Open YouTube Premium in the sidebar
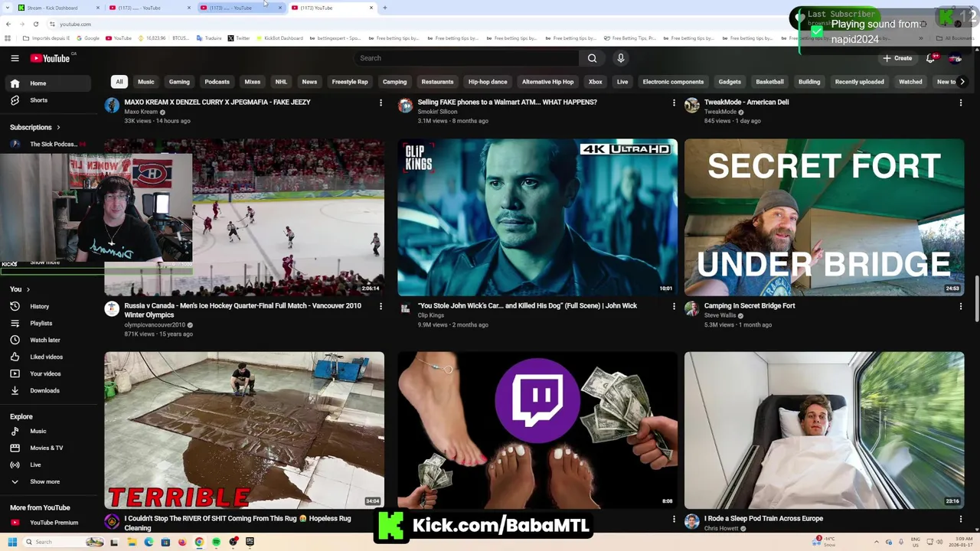 pos(49,523)
